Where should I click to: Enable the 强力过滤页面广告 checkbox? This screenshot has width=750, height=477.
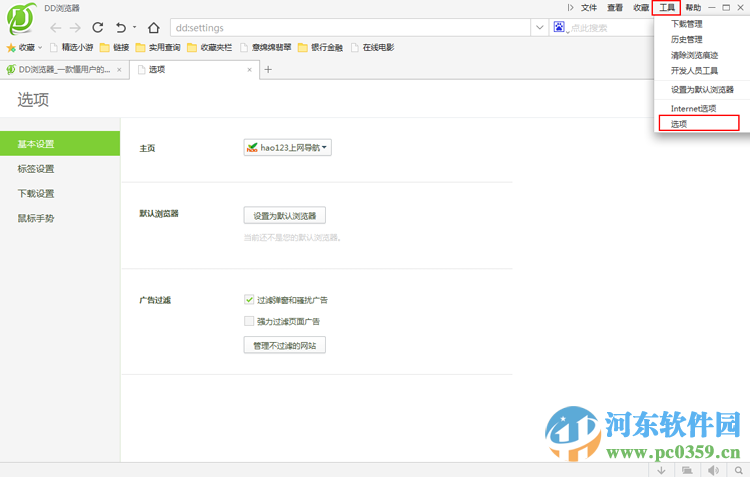click(x=249, y=321)
